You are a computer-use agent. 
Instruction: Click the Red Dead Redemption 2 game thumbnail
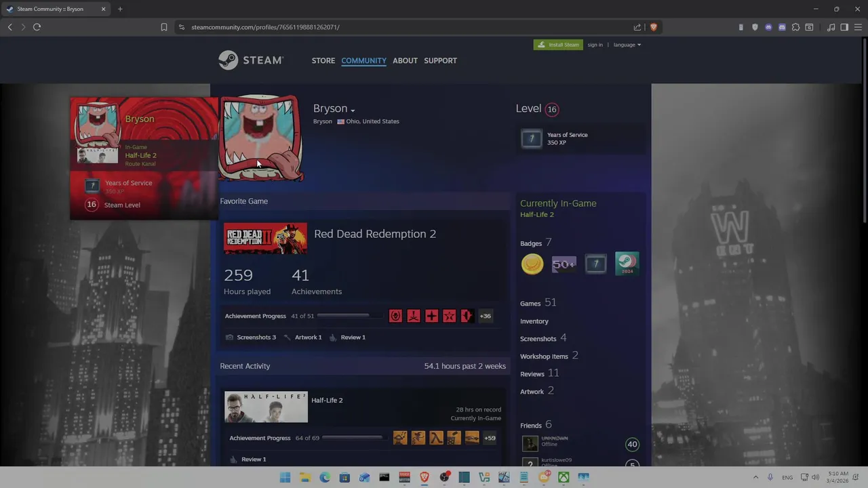(x=265, y=239)
